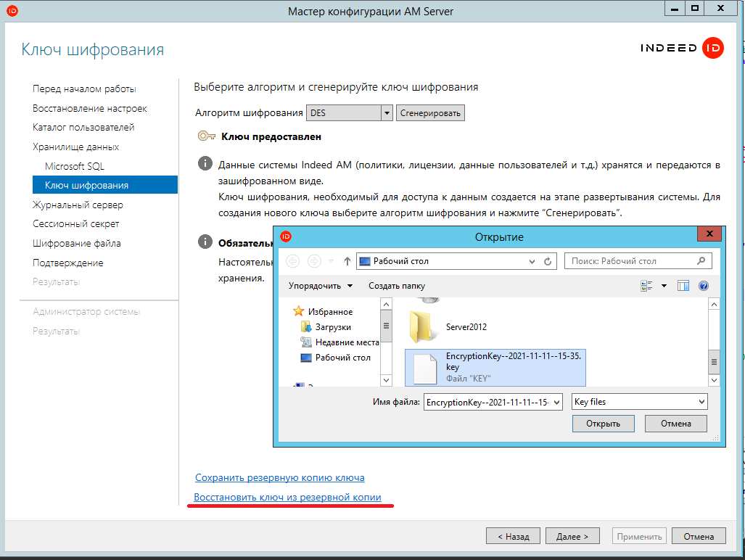Select the Server2012 folder icon
The height and width of the screenshot is (560, 745).
click(421, 326)
